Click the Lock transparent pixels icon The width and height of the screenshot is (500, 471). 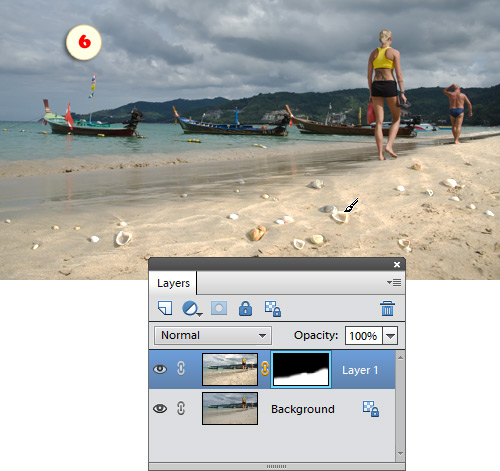pos(273,309)
